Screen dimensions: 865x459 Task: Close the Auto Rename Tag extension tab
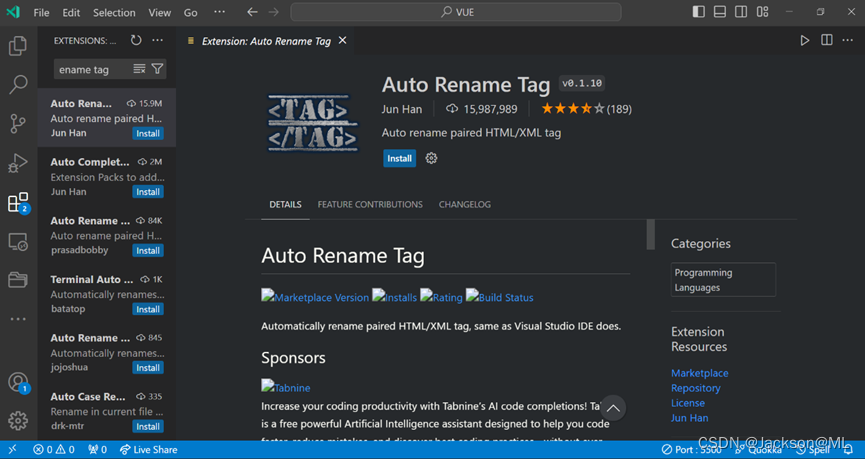click(343, 40)
